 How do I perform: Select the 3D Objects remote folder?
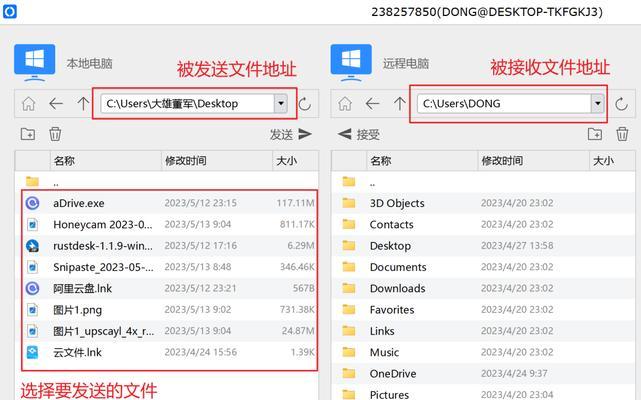(483, 203)
